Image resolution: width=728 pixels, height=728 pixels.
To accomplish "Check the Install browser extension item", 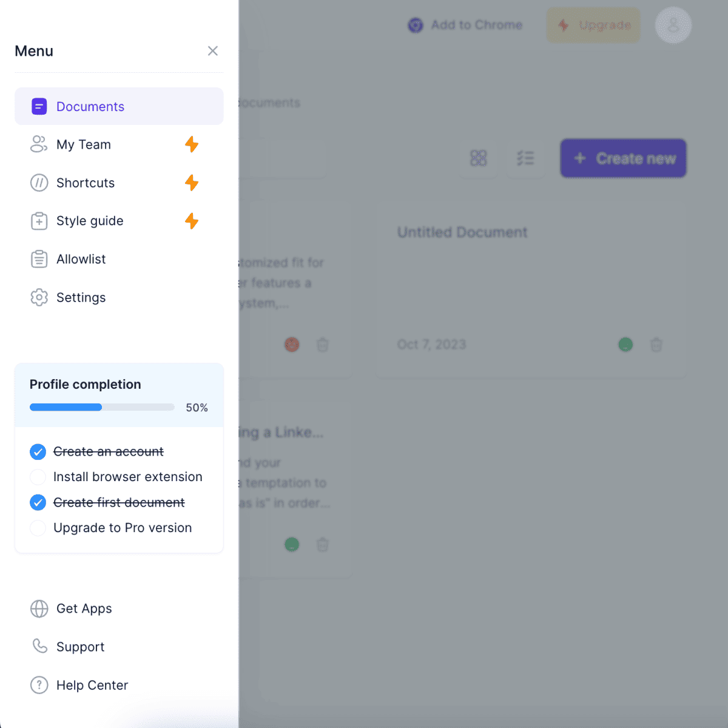I will click(38, 477).
